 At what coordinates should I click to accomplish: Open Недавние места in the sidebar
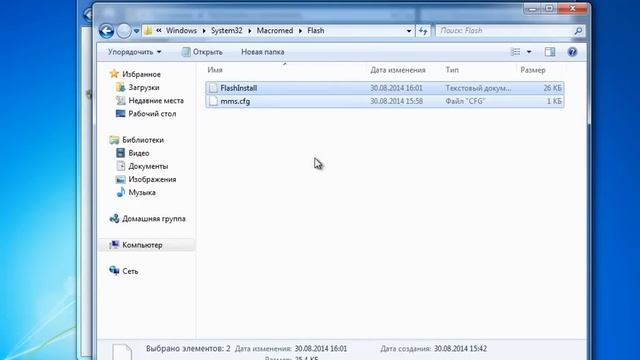click(156, 100)
